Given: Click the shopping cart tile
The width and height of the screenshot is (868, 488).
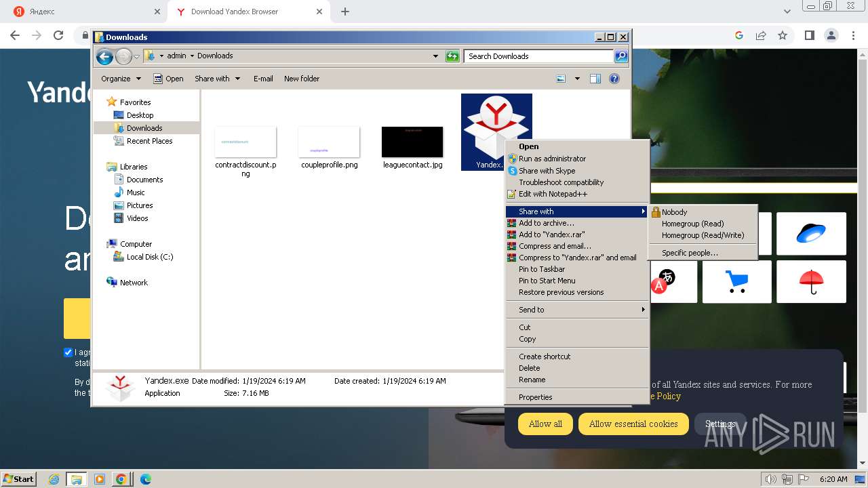Looking at the screenshot, I should click(x=737, y=281).
